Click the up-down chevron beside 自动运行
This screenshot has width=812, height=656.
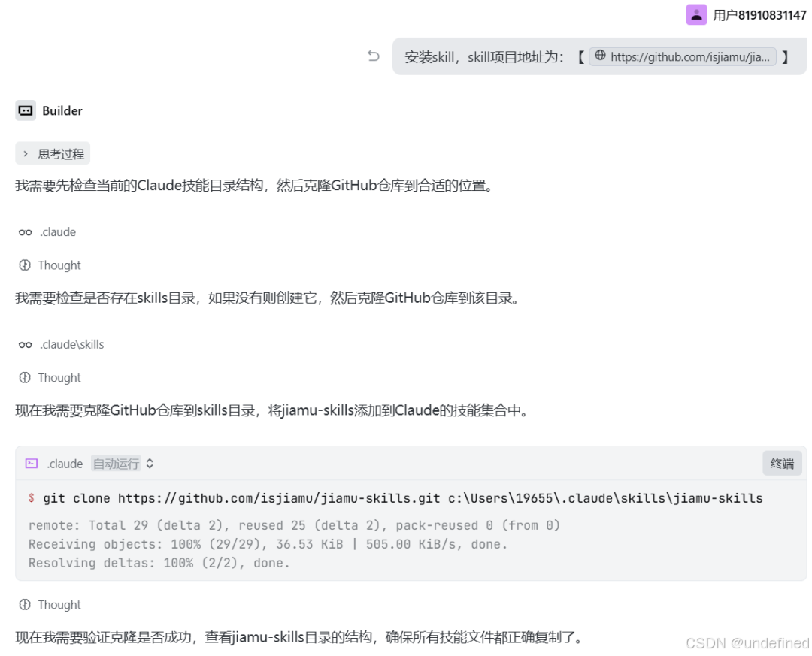pyautogui.click(x=150, y=464)
